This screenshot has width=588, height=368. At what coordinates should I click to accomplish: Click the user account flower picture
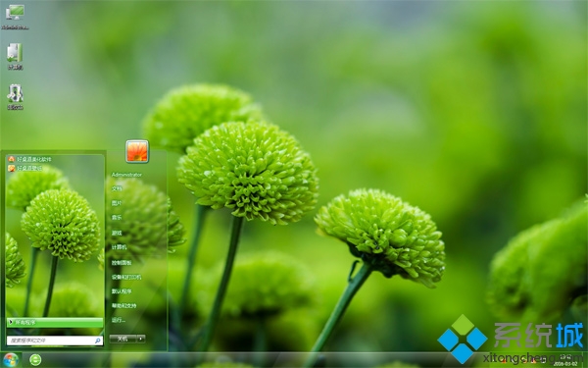point(137,151)
